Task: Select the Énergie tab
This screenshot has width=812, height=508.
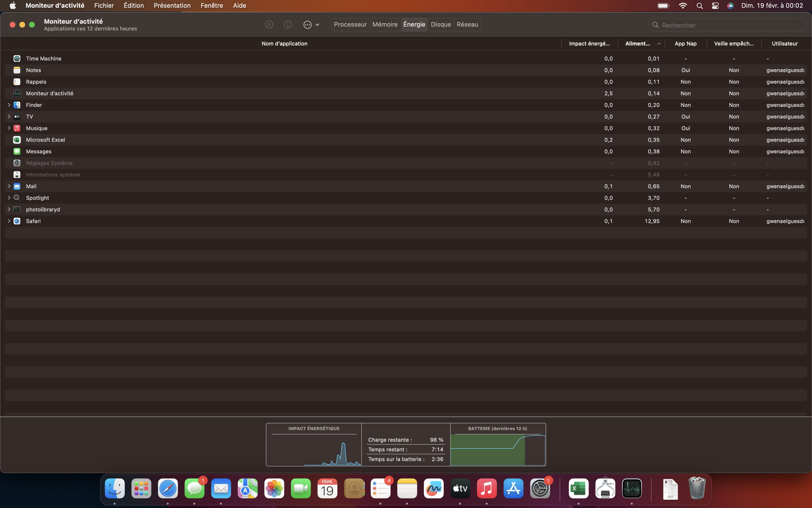Action: (x=414, y=24)
